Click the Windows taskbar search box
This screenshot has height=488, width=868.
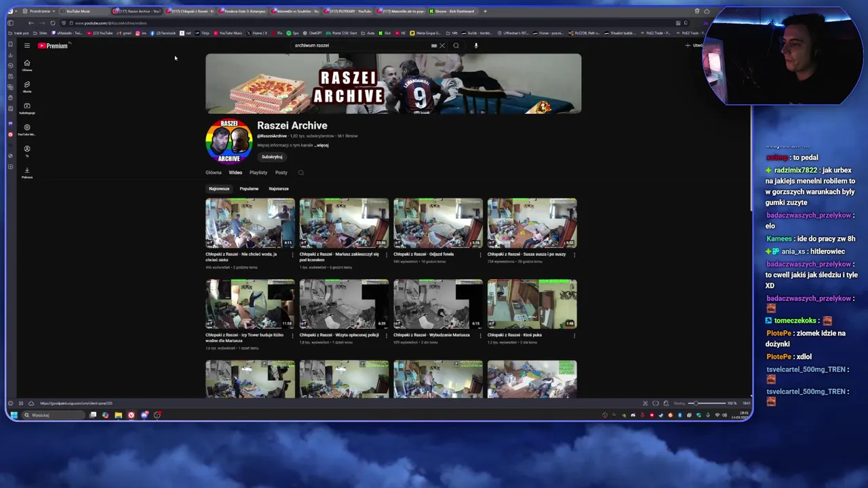coord(52,415)
